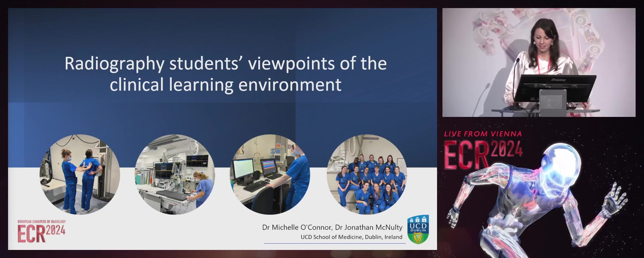Click the UCD Dublin crest logo
The height and width of the screenshot is (258, 644).
pyautogui.click(x=418, y=229)
